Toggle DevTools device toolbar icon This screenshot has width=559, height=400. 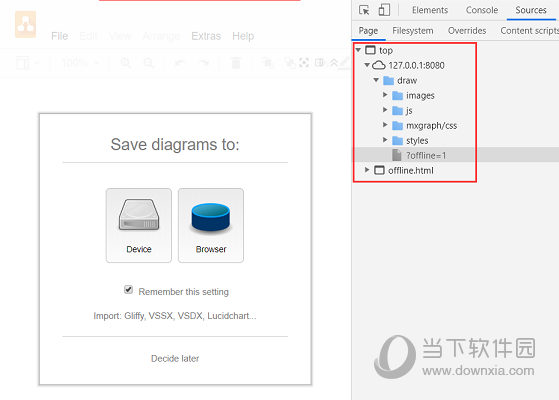pos(384,10)
